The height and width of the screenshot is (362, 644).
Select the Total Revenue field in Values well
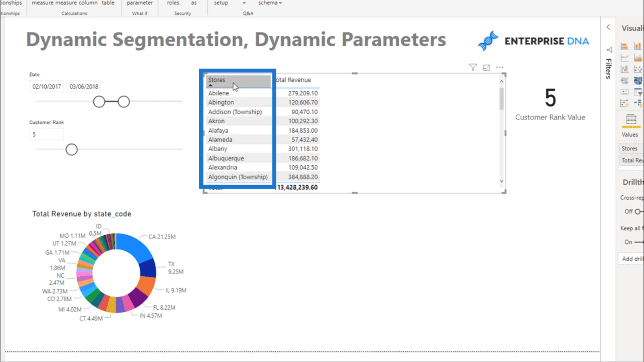632,160
